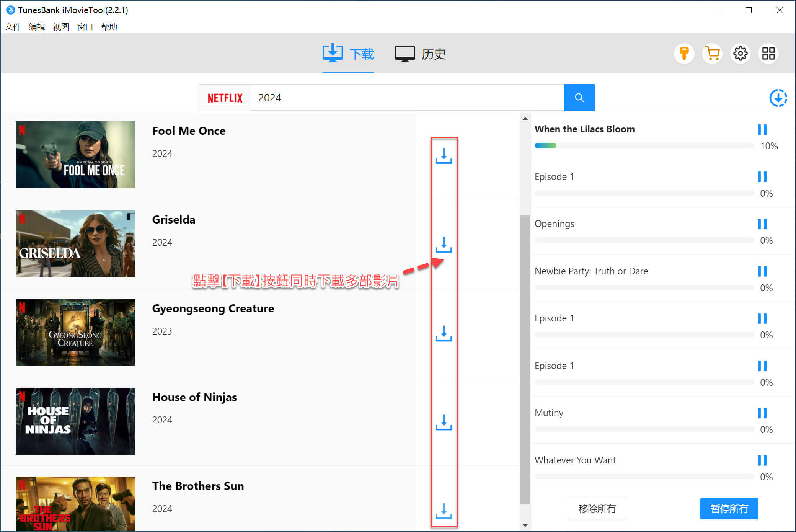
Task: Pause When the Lilacs Bloom download
Action: (x=762, y=129)
